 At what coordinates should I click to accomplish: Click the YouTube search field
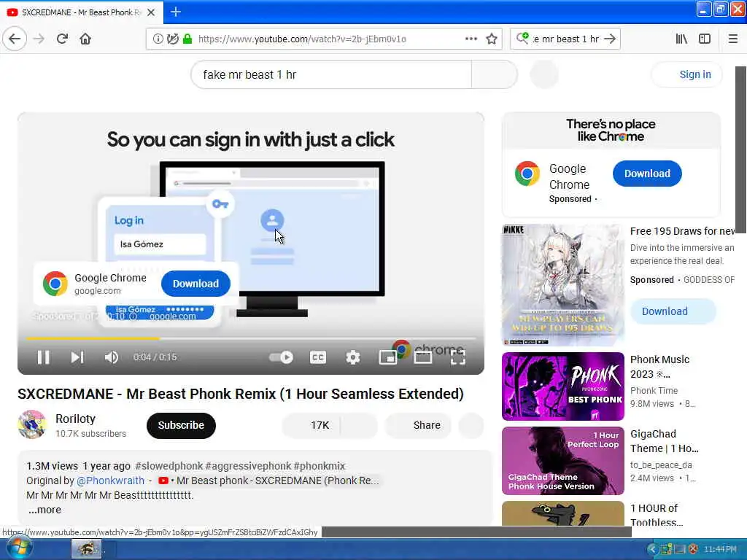tap(331, 75)
